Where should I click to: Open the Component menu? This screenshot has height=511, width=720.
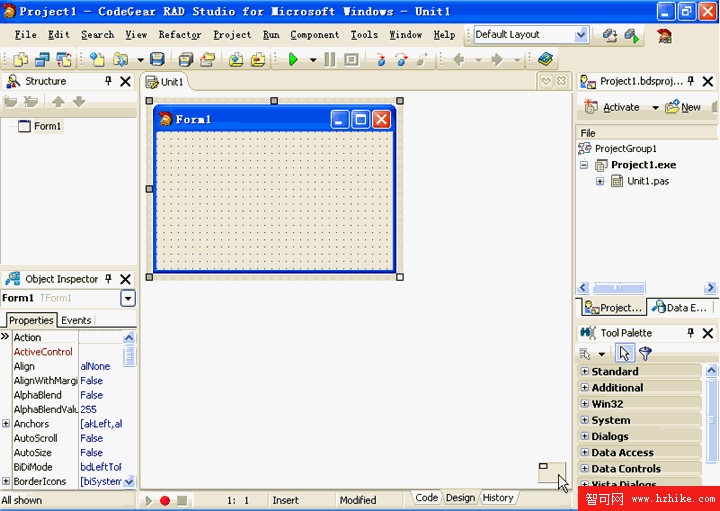click(x=315, y=35)
